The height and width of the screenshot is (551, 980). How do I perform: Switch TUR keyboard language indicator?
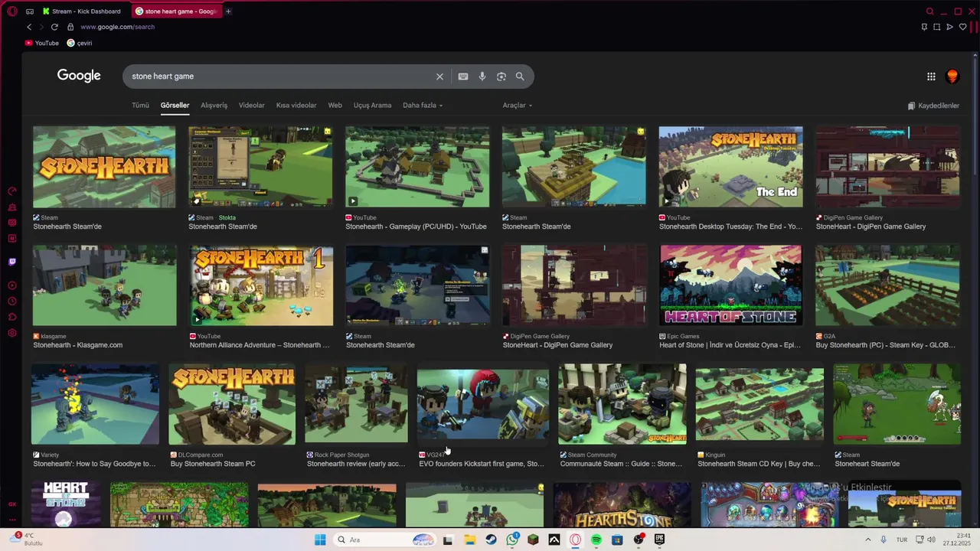coord(902,540)
